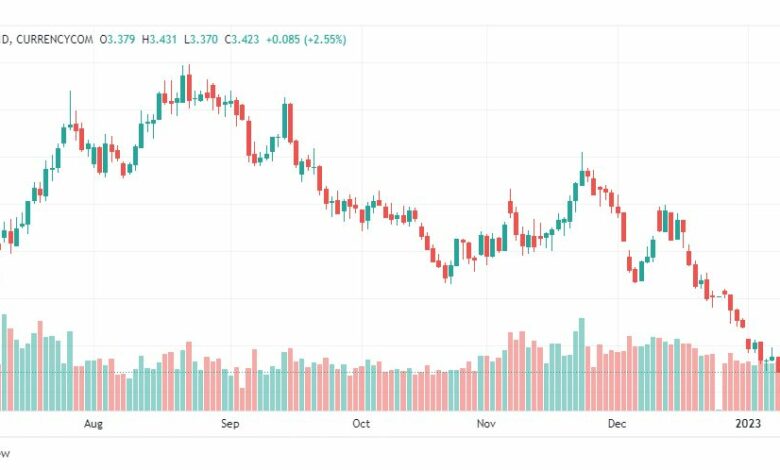The height and width of the screenshot is (470, 780).
Task: Click the tallest red volume bar in early November
Action: (x=522, y=371)
